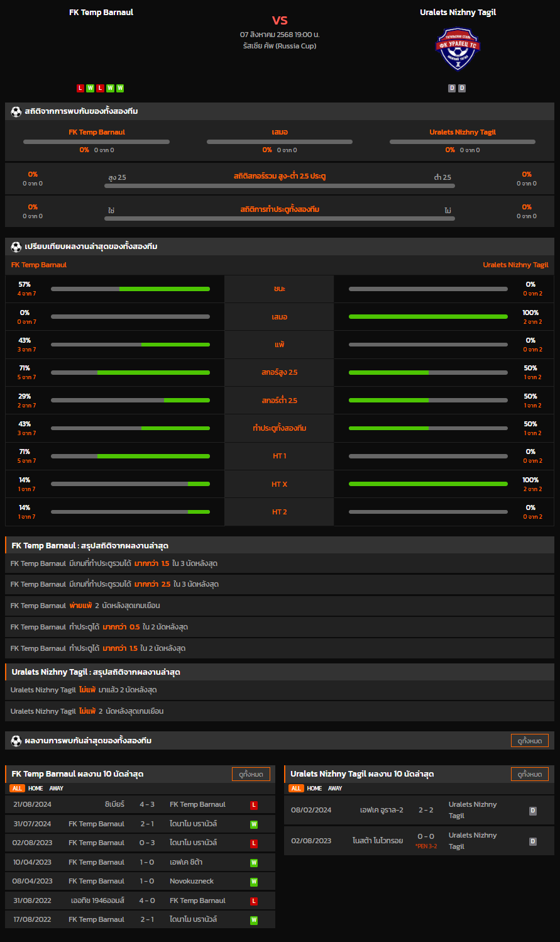This screenshot has width=560, height=942.
Task: Click FK Temp Barnaul 57% win progress bar
Action: (x=130, y=289)
